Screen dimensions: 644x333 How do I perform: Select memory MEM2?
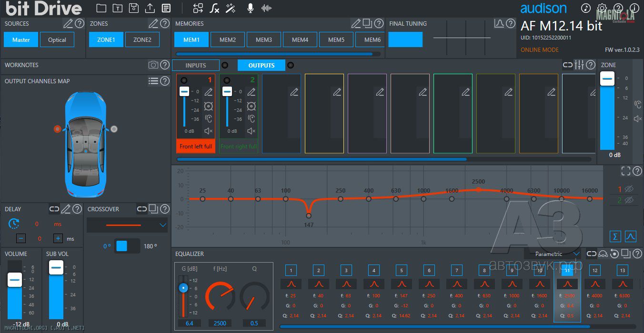pyautogui.click(x=228, y=40)
